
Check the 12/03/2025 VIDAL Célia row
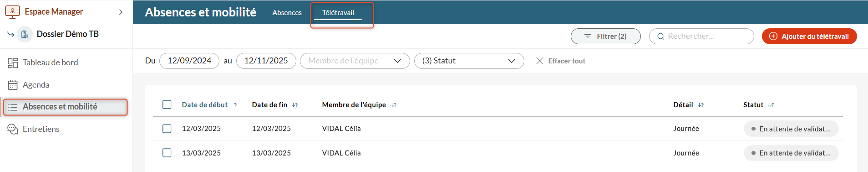(x=167, y=129)
